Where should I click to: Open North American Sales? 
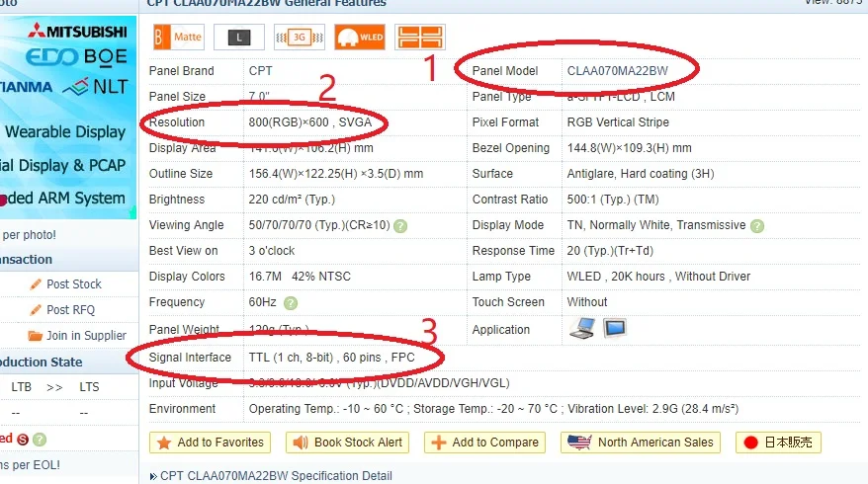(641, 443)
